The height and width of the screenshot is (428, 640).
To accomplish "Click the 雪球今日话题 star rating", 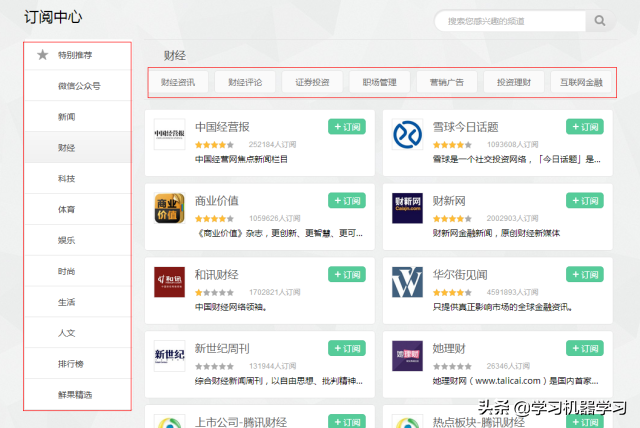I will click(452, 145).
